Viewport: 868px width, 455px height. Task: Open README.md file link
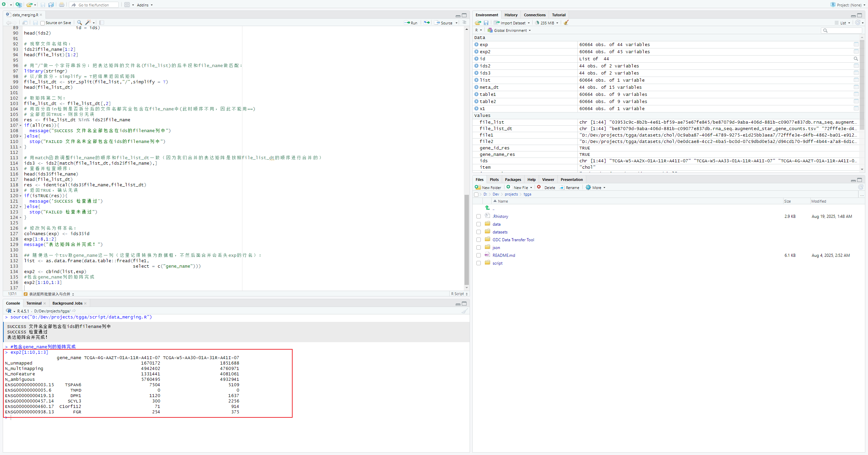504,255
